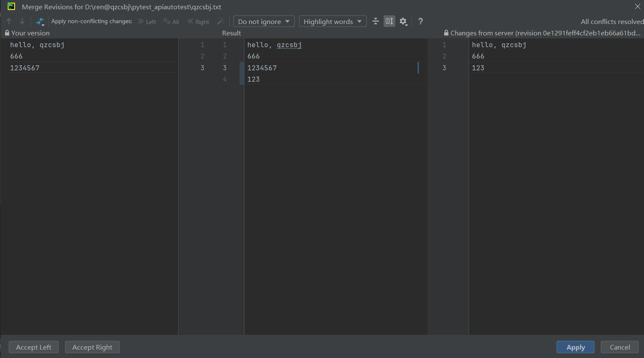644x358 pixels.
Task: Click compare contents with resolve icon
Action: click(40, 21)
